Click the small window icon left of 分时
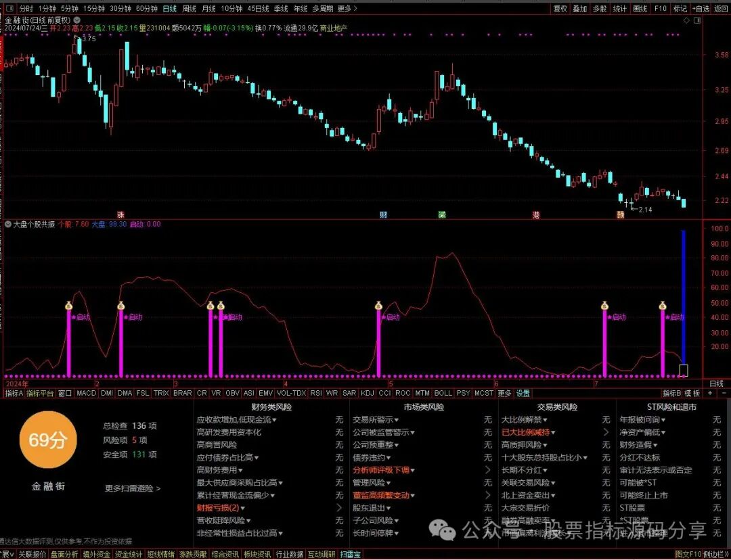The width and height of the screenshot is (731, 560). point(9,8)
